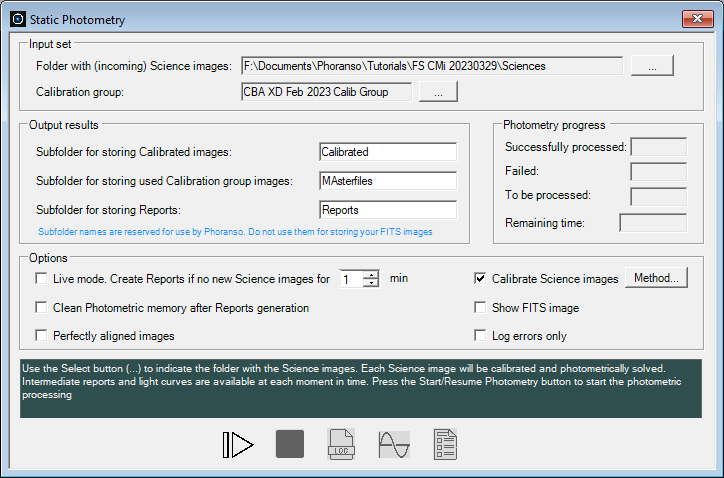This screenshot has width=724, height=478.
Task: Browse for the Science images folder
Action: (651, 66)
